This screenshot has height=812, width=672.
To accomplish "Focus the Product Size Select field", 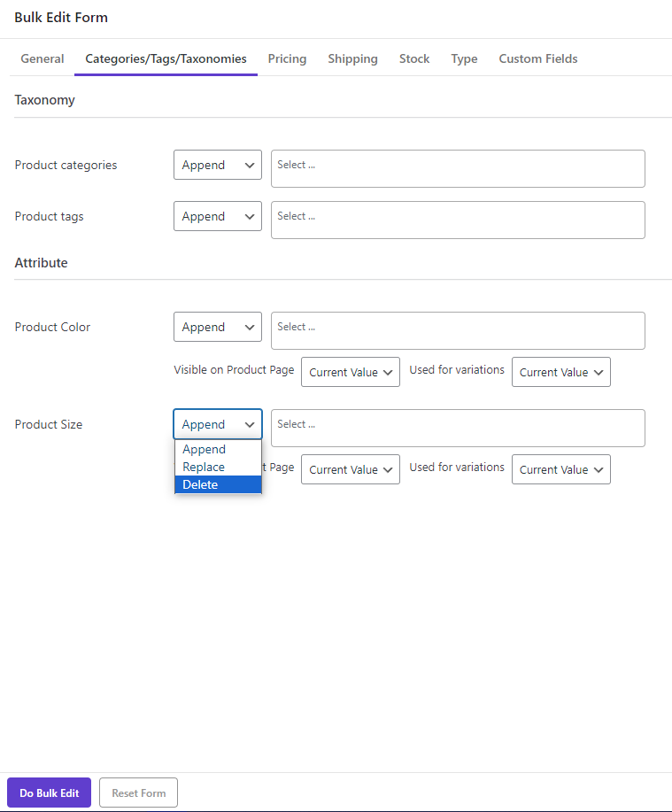I will [458, 429].
